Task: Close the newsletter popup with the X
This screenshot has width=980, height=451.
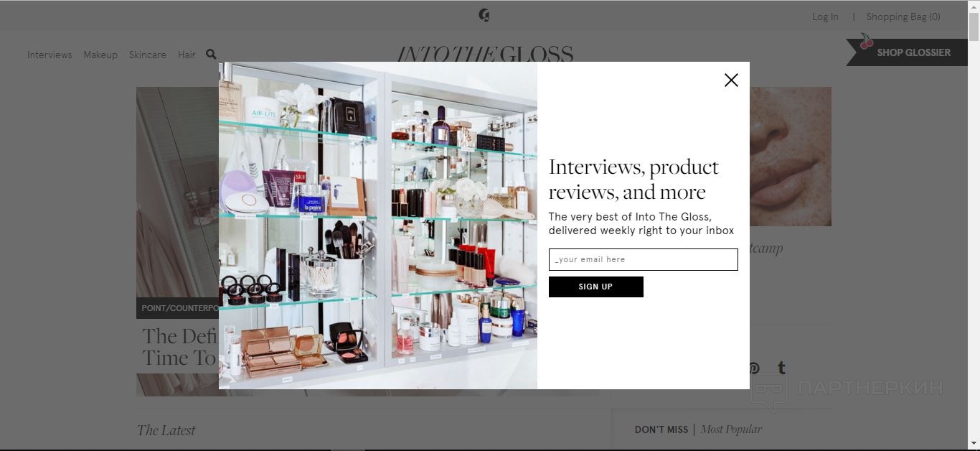Action: click(731, 80)
